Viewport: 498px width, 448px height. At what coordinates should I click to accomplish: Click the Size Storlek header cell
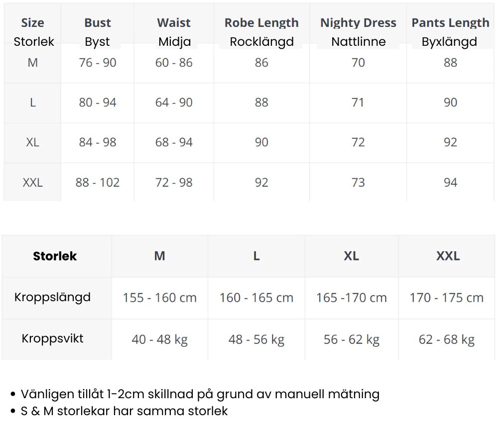33,32
